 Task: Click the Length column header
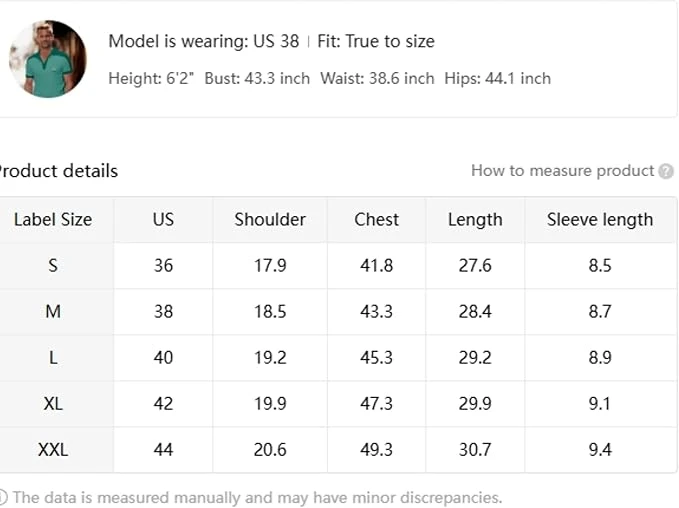coord(475,220)
